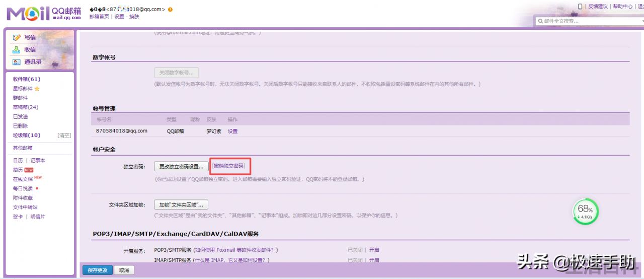Click the 取消 cancel button
This screenshot has height=279, width=644.
(x=124, y=270)
